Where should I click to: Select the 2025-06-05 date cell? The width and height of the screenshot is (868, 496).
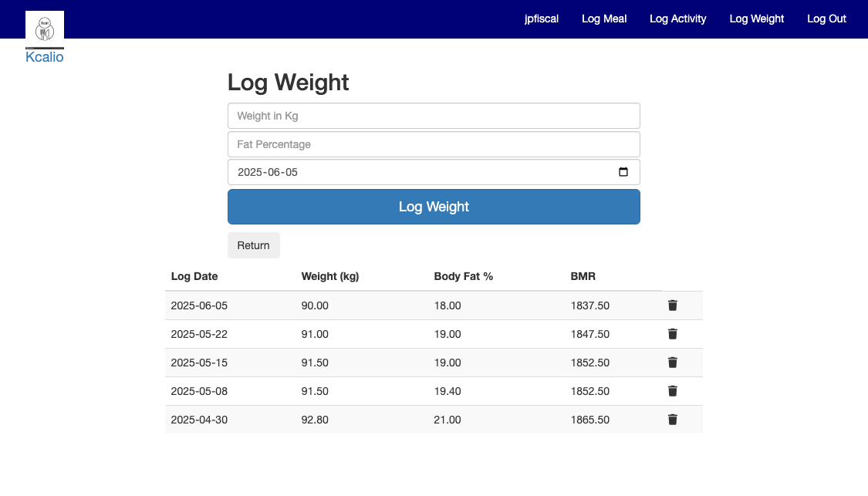tap(199, 305)
